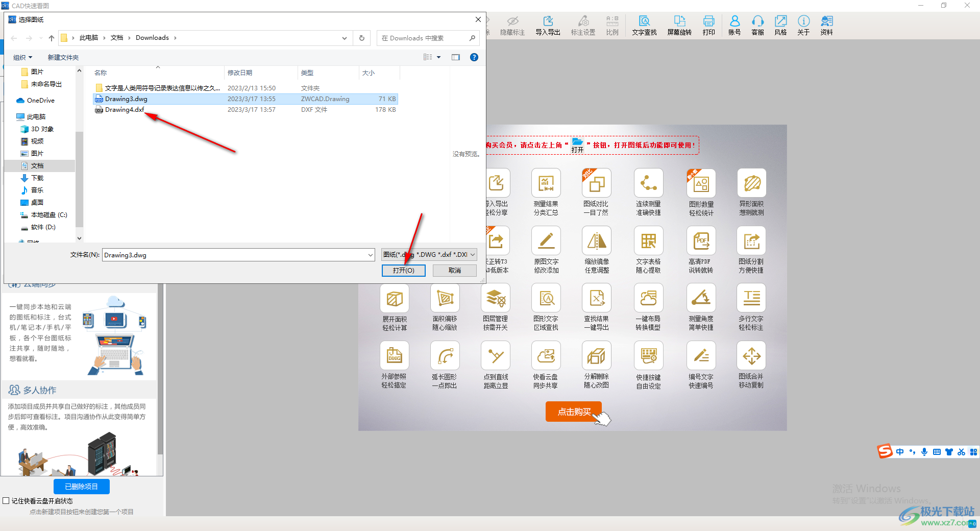Click the 测量角度 feature icon
Image resolution: width=980 pixels, height=531 pixels.
[x=701, y=298]
